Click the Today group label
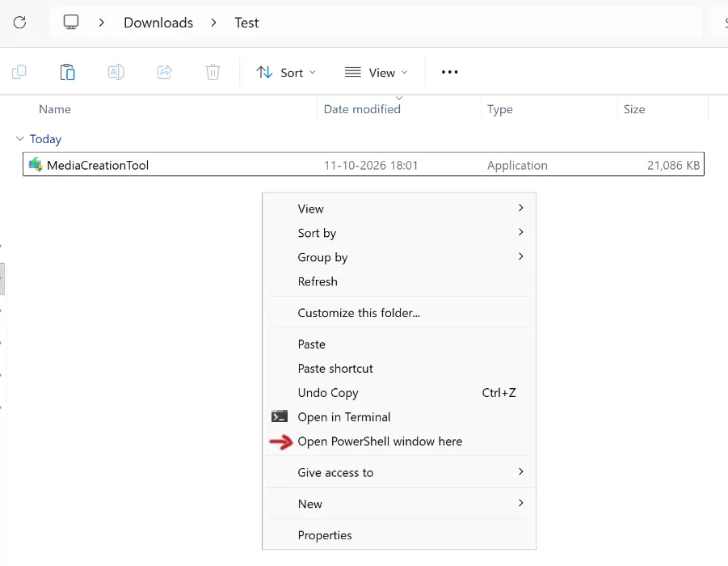 pyautogui.click(x=45, y=139)
